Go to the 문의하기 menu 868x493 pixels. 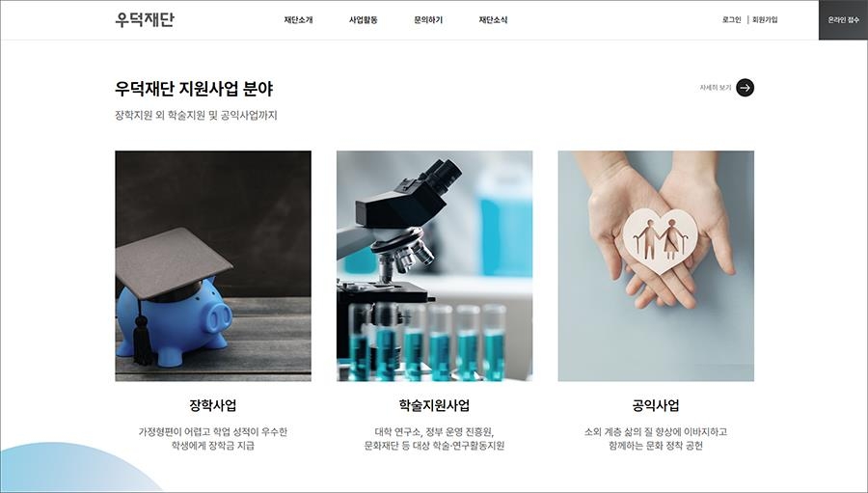click(x=428, y=20)
